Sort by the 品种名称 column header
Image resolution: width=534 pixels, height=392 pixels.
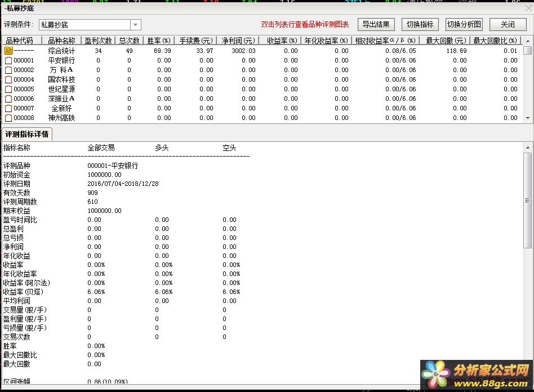point(61,41)
